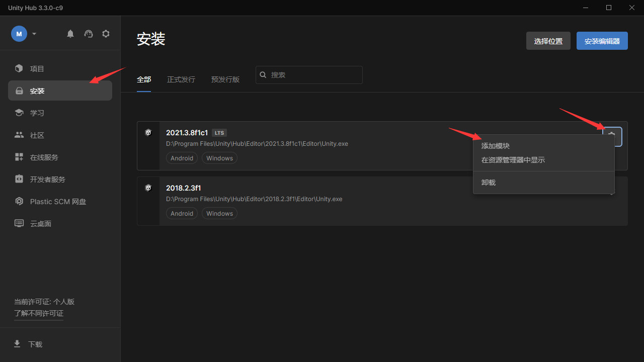Viewport: 644px width, 362px height.
Task: Switch to the 全部 tab
Action: [144, 79]
